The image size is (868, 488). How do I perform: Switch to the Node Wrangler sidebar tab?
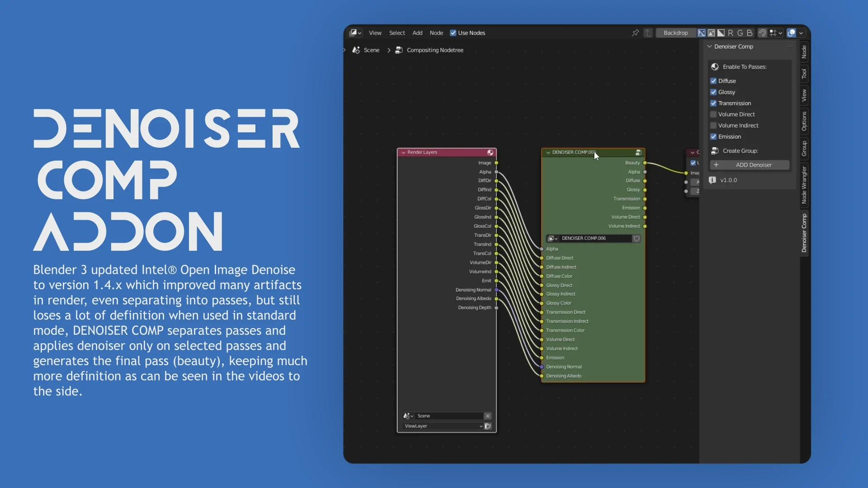[803, 185]
